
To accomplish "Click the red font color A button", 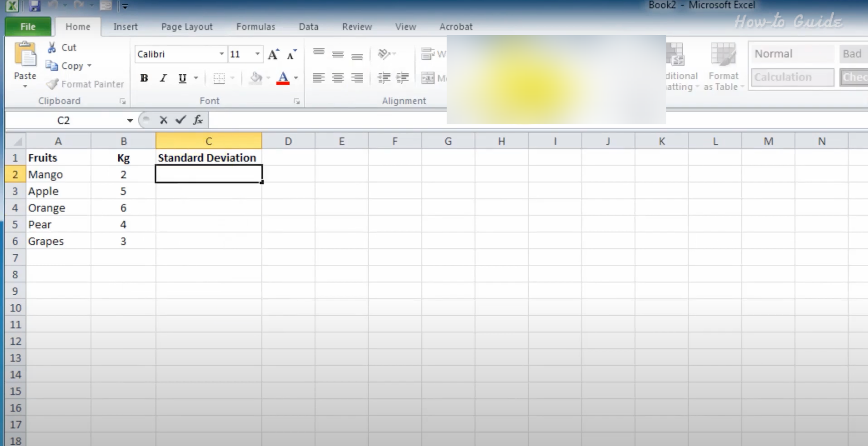I will pyautogui.click(x=283, y=78).
